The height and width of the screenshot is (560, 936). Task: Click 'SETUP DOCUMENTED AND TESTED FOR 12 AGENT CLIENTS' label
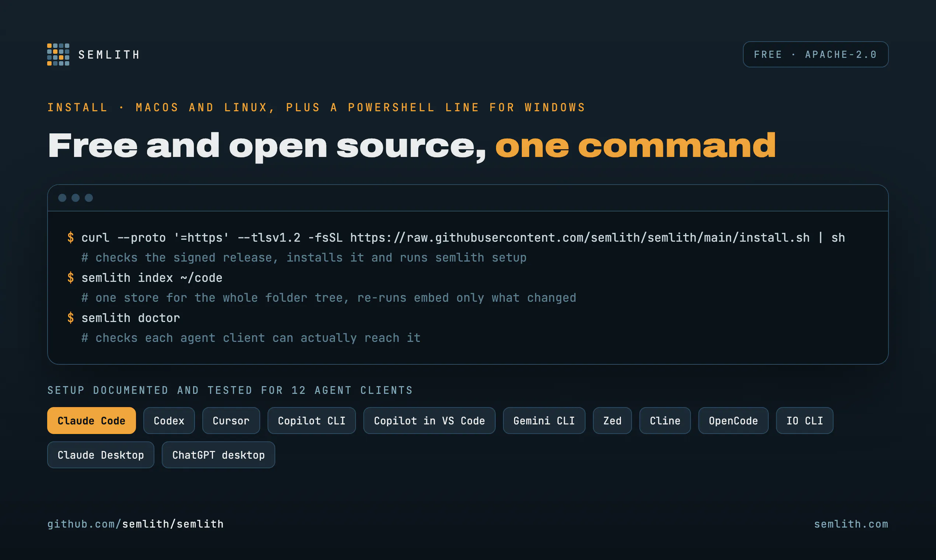tap(230, 390)
